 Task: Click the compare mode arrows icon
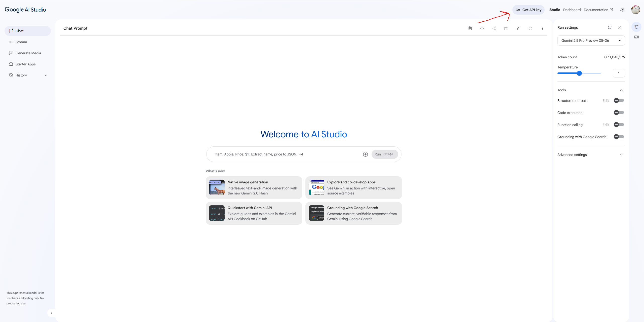point(518,28)
